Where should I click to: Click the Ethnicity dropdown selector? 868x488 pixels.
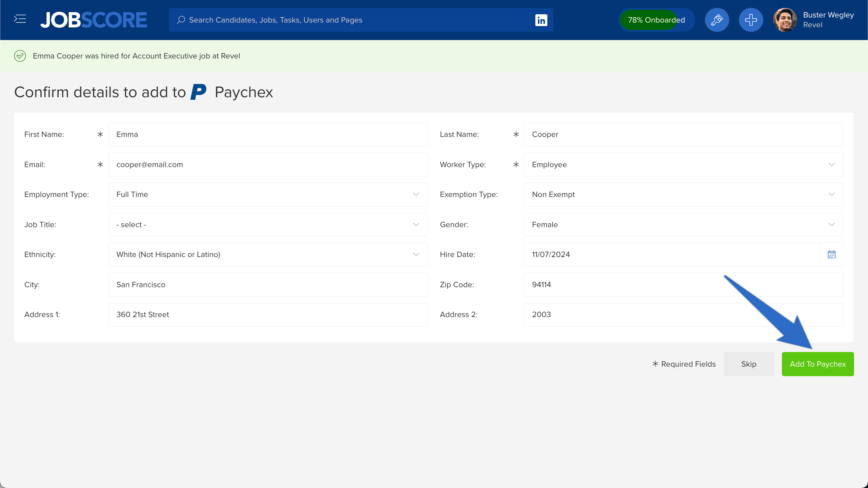pos(268,254)
